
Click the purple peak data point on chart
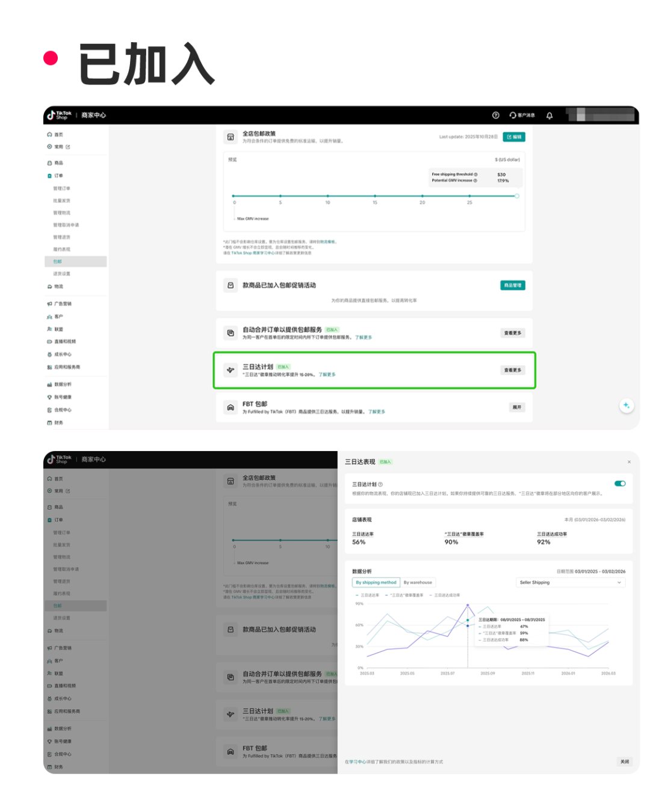pos(468,605)
